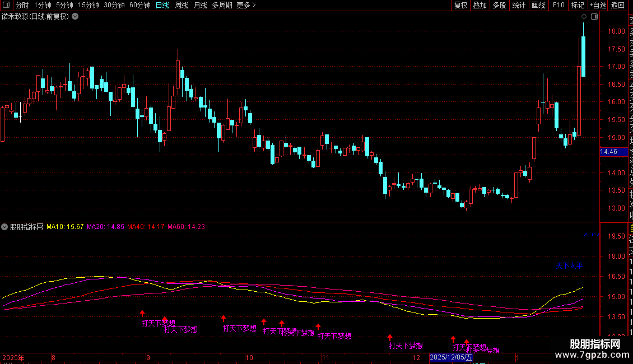Click the diamond marker icon above the chart
The height and width of the screenshot is (364, 633).
tap(584, 17)
